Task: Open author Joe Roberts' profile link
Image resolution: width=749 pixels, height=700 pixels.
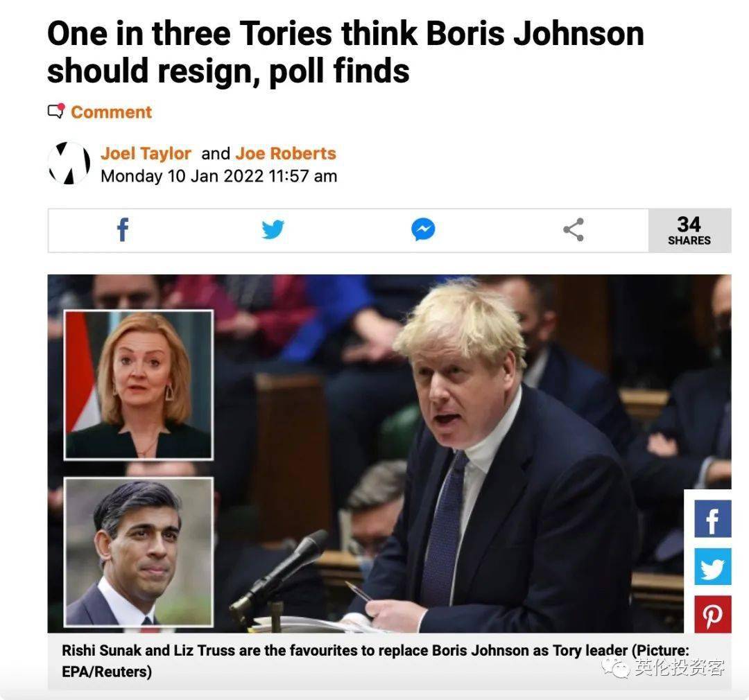Action: coord(286,153)
